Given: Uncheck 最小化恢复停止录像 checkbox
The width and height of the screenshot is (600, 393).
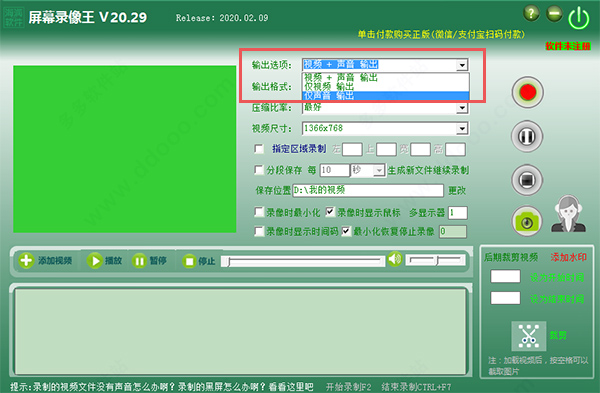Looking at the screenshot, I should click(346, 231).
